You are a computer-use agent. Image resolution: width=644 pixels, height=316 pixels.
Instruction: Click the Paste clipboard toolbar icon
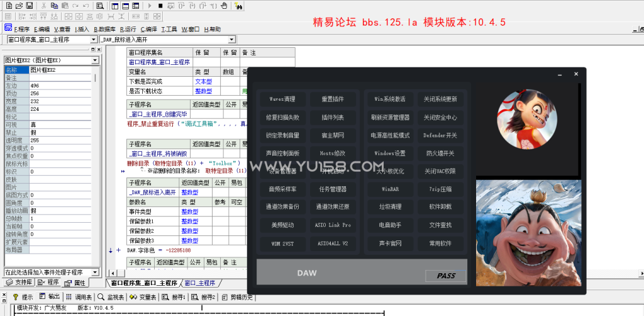pyautogui.click(x=65, y=6)
